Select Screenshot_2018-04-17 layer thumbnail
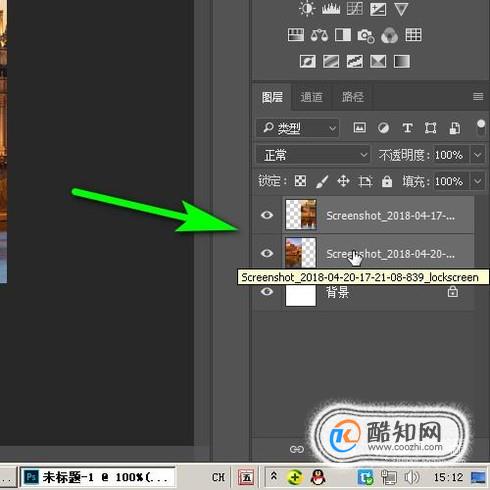 301,215
